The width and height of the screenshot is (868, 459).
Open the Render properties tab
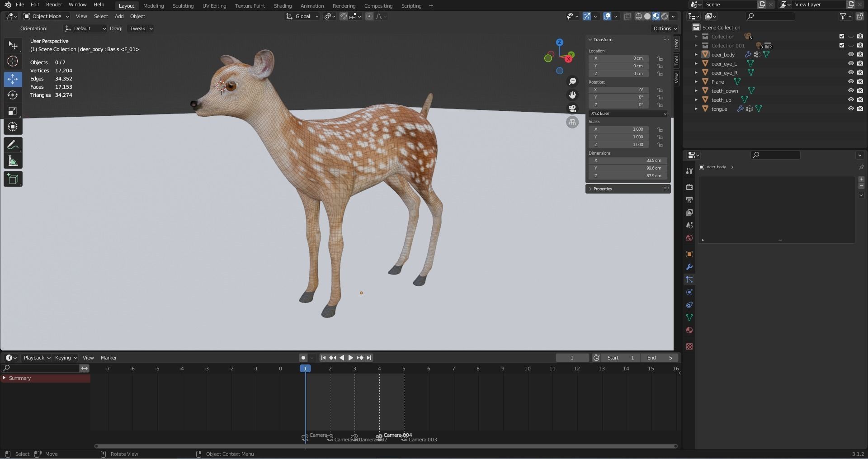689,187
